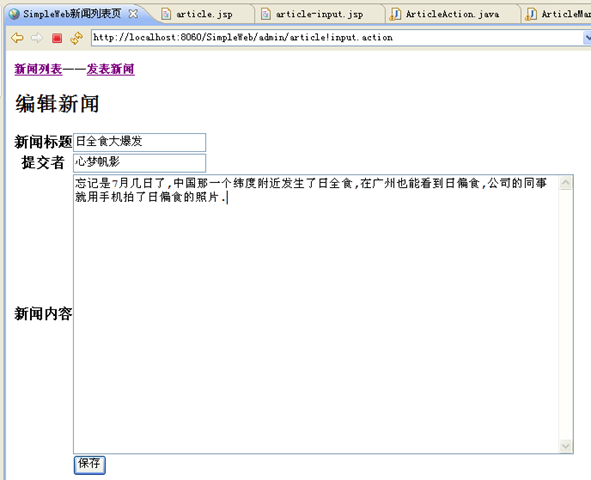The height and width of the screenshot is (480, 591).
Task: Open the 发表新闻 link
Action: pyautogui.click(x=110, y=69)
